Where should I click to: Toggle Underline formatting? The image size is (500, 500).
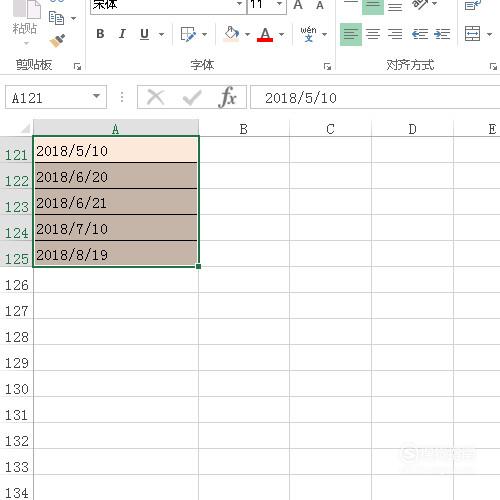144,34
